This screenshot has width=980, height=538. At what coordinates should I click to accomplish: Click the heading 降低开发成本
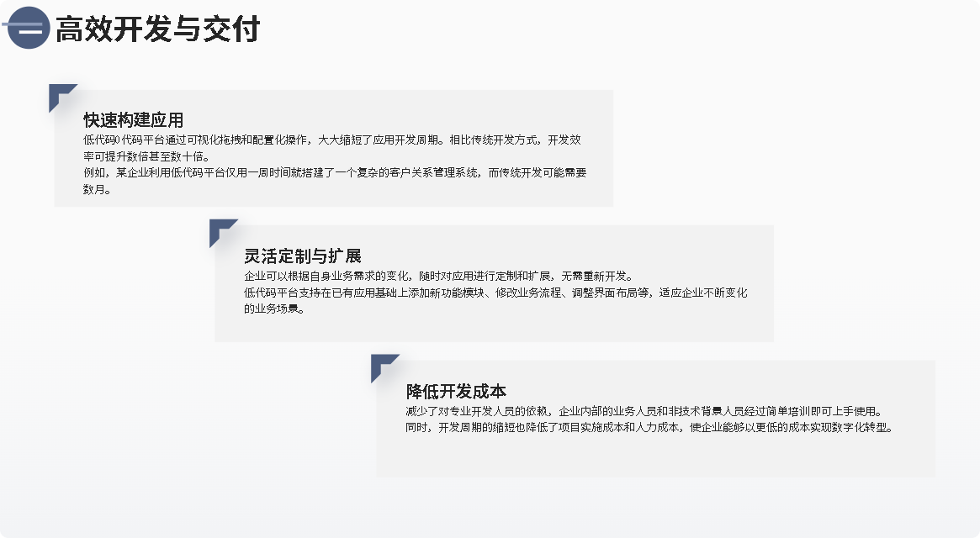(456, 392)
